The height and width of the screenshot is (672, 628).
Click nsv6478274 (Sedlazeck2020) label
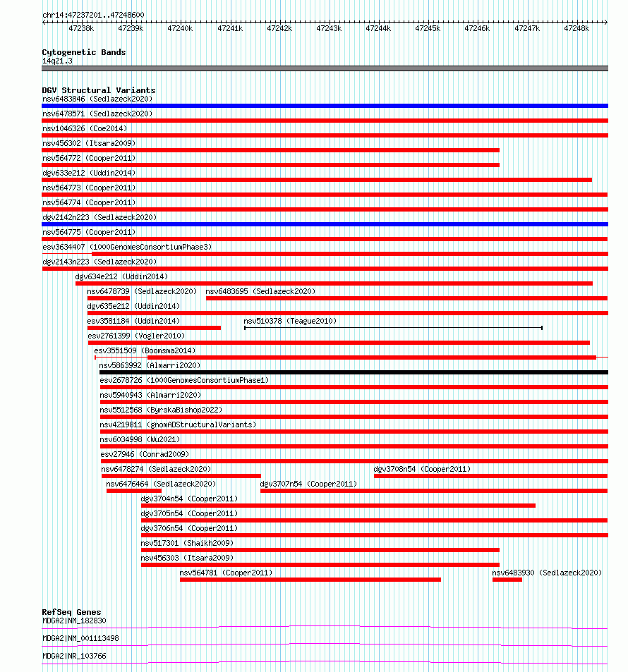[x=156, y=469]
